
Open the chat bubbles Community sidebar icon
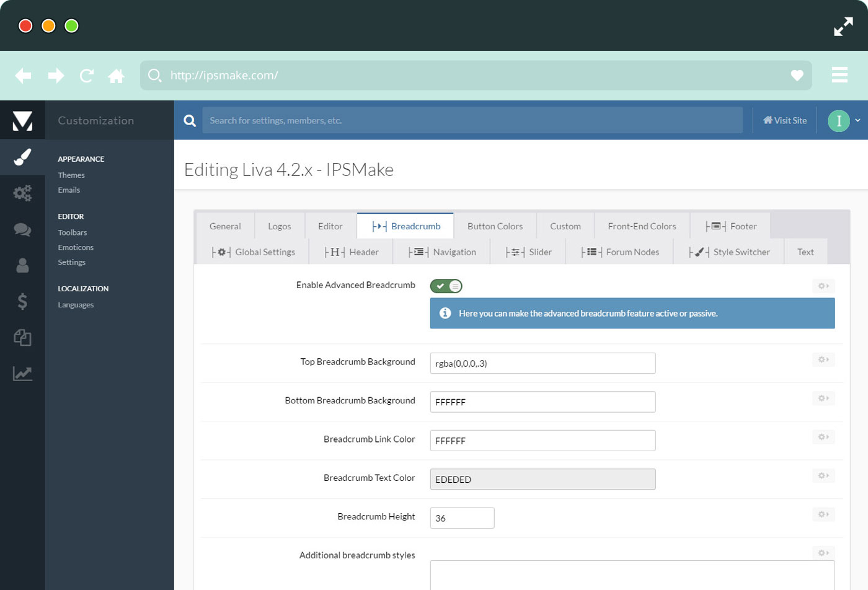point(22,229)
